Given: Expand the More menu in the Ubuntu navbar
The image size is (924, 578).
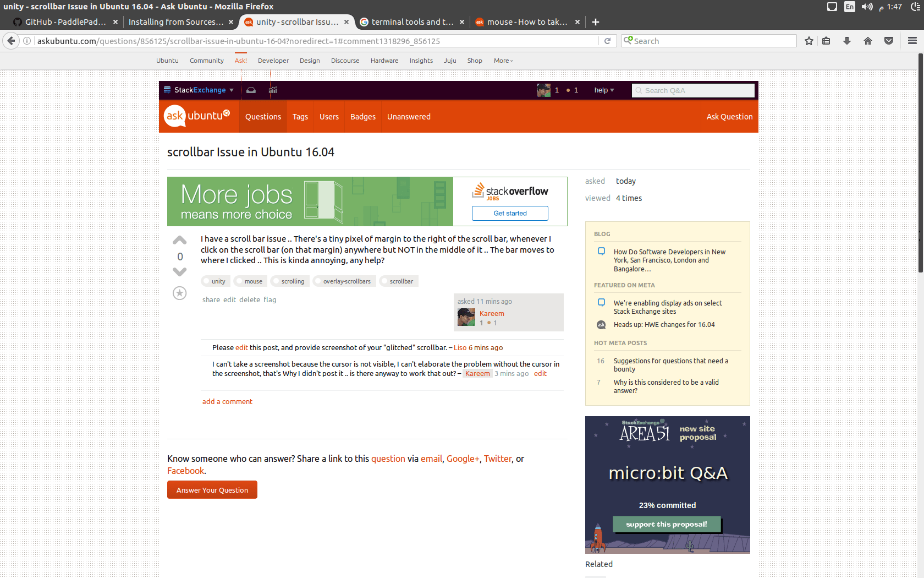Looking at the screenshot, I should point(502,61).
